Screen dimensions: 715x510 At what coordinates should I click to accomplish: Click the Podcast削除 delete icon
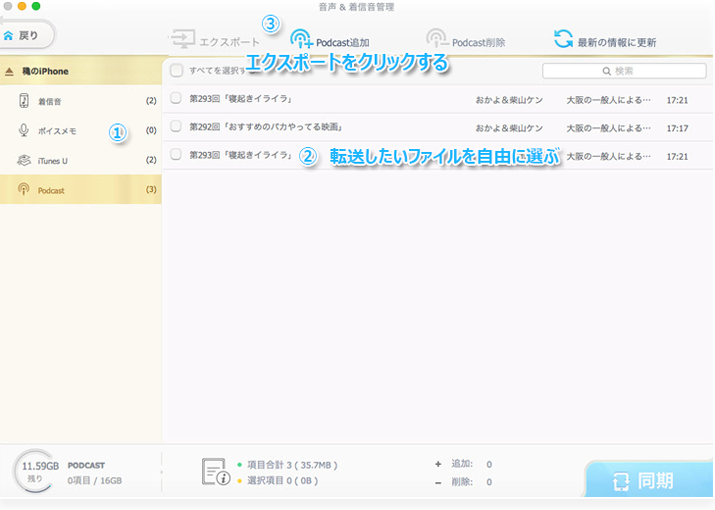[436, 41]
